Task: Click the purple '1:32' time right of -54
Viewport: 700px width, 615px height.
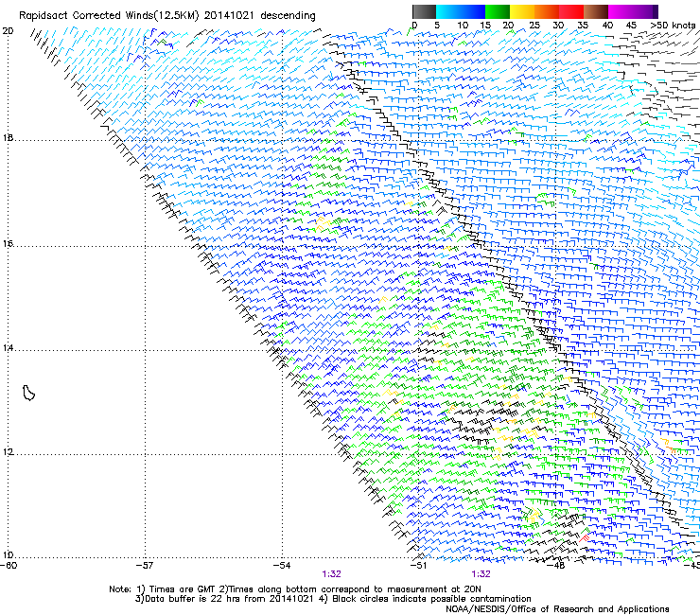Action: [x=331, y=574]
